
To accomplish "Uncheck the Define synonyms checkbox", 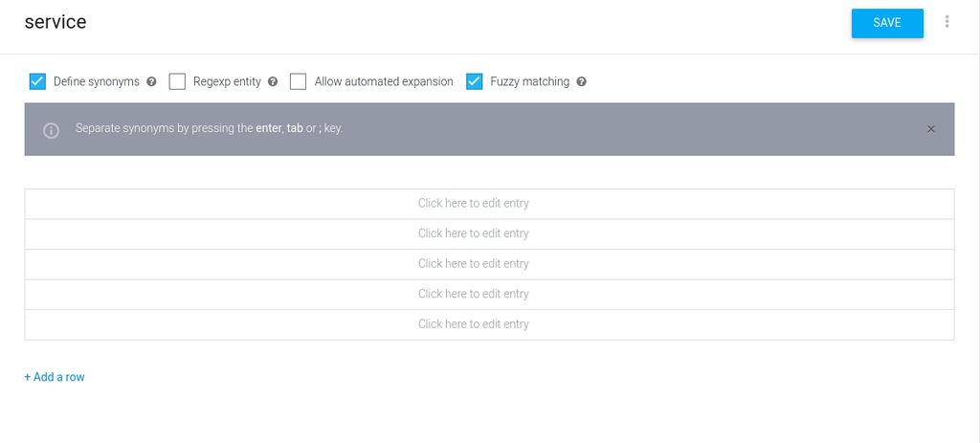I will [38, 81].
